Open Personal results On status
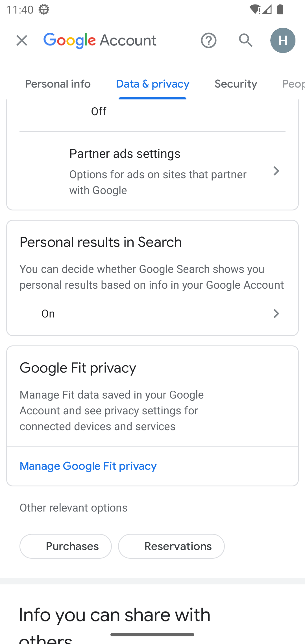 point(48,314)
